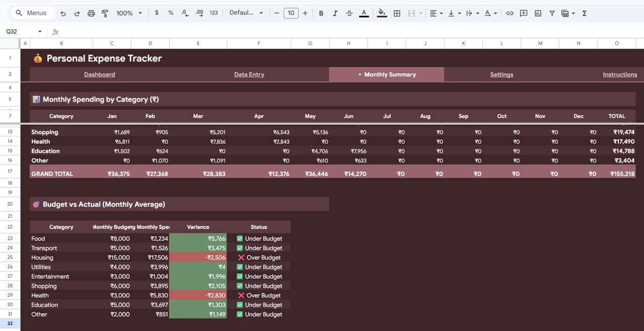Click inside the formula bar
The width and height of the screenshot is (644, 331).
[x=201, y=31]
